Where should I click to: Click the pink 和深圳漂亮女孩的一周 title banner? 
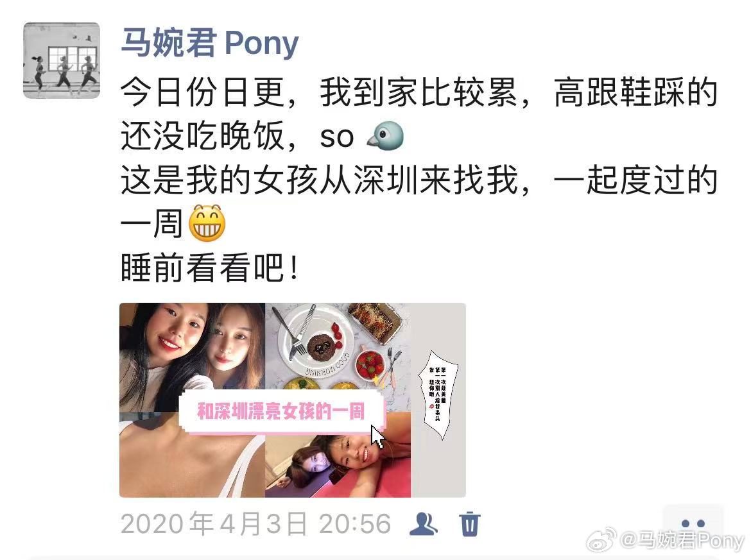[282, 412]
